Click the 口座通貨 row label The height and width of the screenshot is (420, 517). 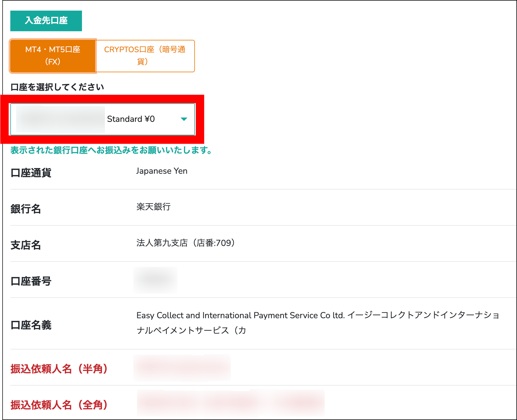click(x=32, y=173)
